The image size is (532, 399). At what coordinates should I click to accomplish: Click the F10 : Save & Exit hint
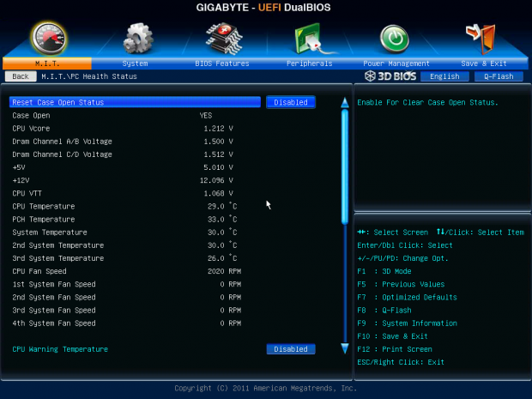click(x=392, y=336)
